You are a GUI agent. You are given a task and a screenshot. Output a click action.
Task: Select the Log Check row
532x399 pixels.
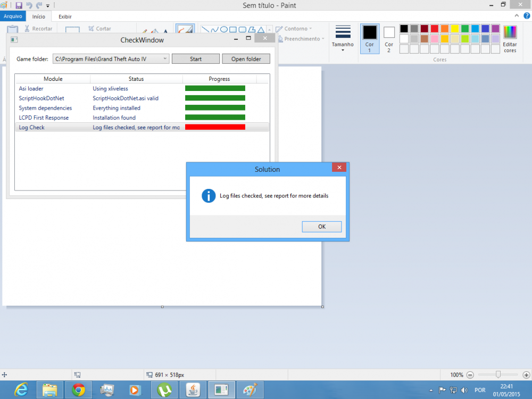[x=142, y=127]
